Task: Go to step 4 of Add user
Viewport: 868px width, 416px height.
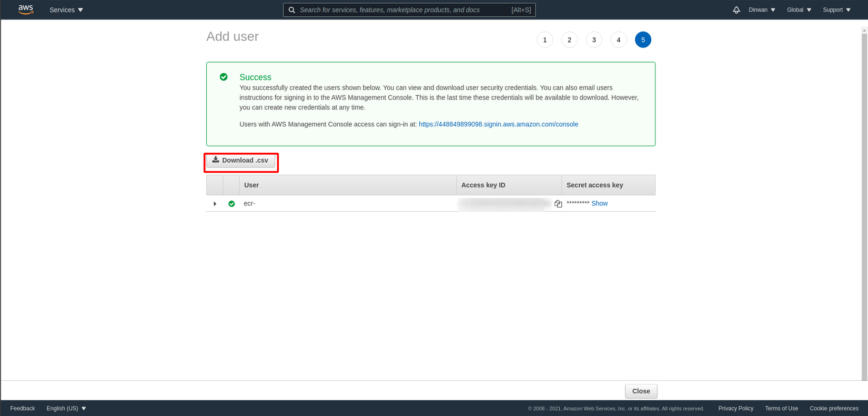Action: 619,39
